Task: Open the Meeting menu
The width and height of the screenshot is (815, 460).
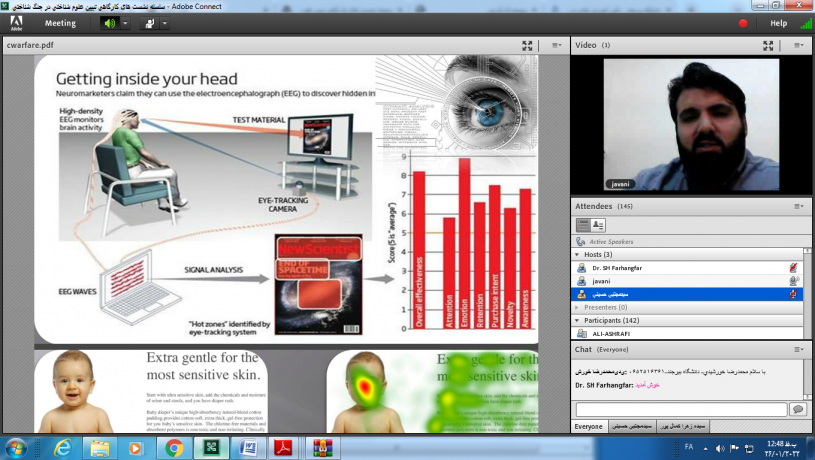Action: [60, 23]
